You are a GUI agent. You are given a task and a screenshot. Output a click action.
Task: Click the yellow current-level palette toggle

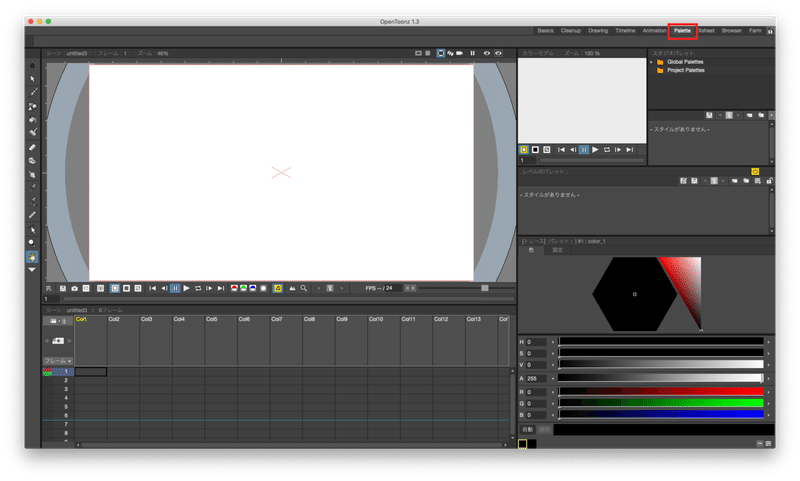click(755, 171)
